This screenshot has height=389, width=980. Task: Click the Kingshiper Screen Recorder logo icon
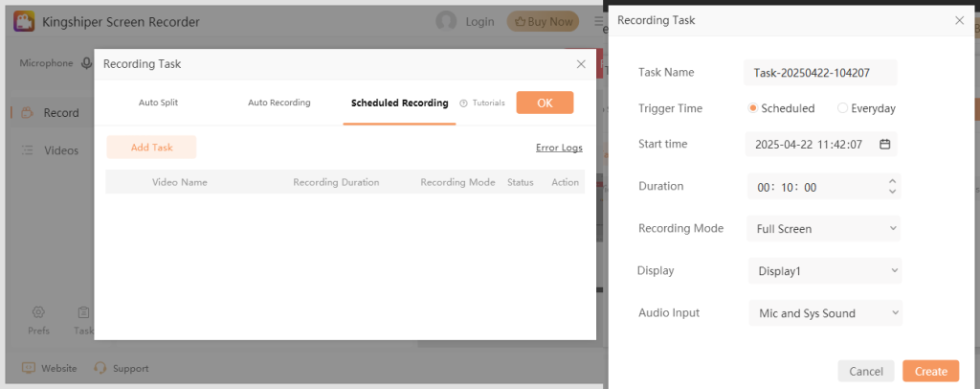pyautogui.click(x=24, y=22)
